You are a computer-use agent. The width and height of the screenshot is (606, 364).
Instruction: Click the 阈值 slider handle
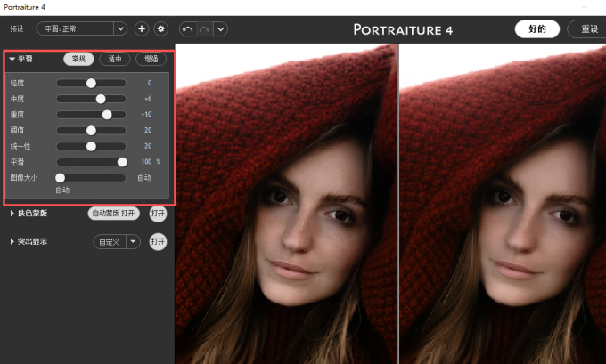coord(91,130)
